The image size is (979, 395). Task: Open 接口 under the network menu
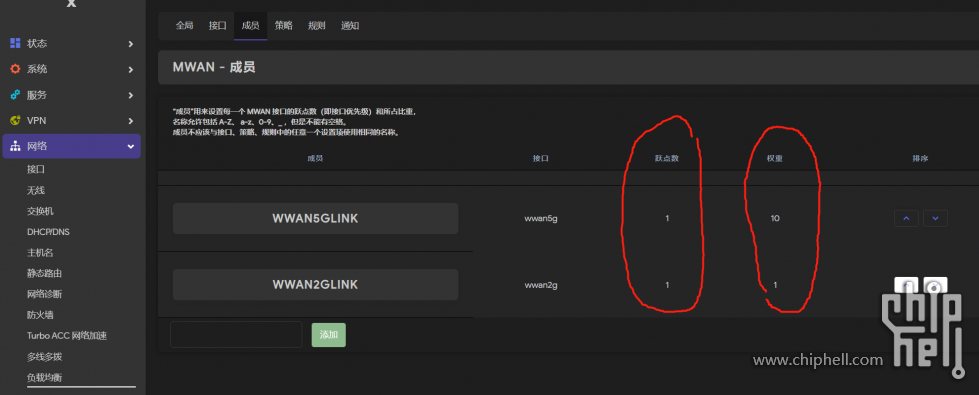point(36,169)
